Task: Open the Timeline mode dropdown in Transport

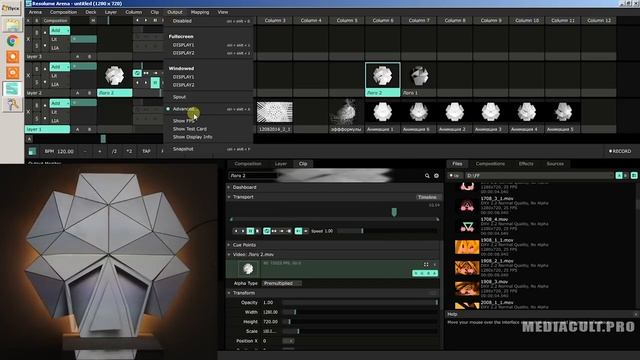Action: click(x=428, y=197)
